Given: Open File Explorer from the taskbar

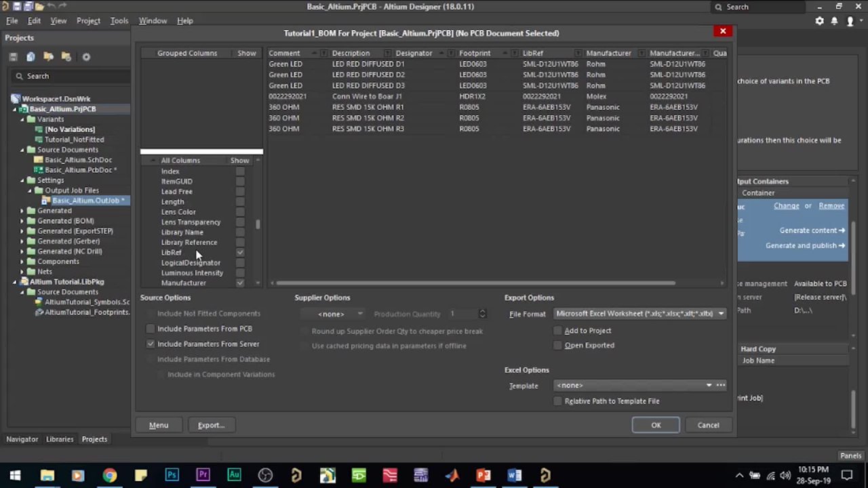Looking at the screenshot, I should coord(47,475).
